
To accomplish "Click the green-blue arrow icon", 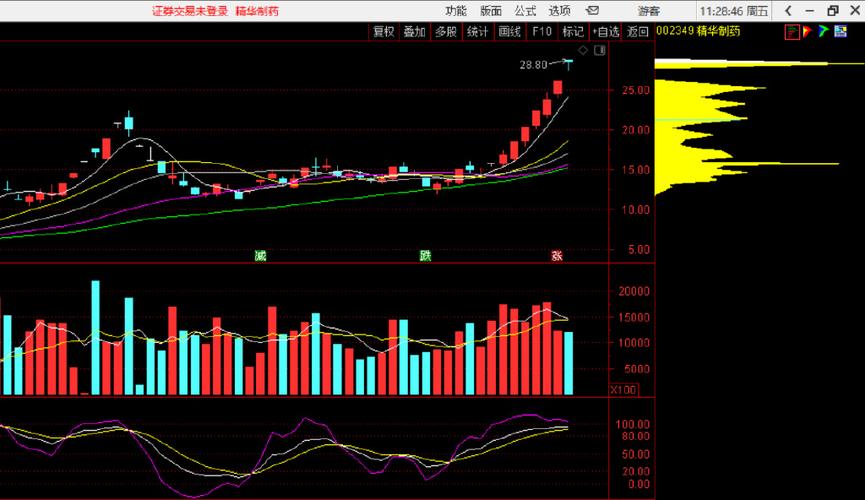I will [824, 31].
